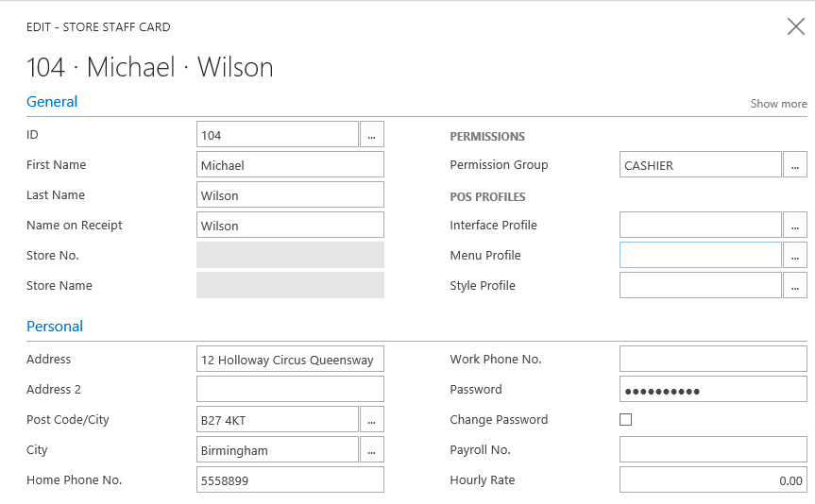Screen dimensions: 815x504
Task: Click the Last Name input field
Action: point(290,195)
